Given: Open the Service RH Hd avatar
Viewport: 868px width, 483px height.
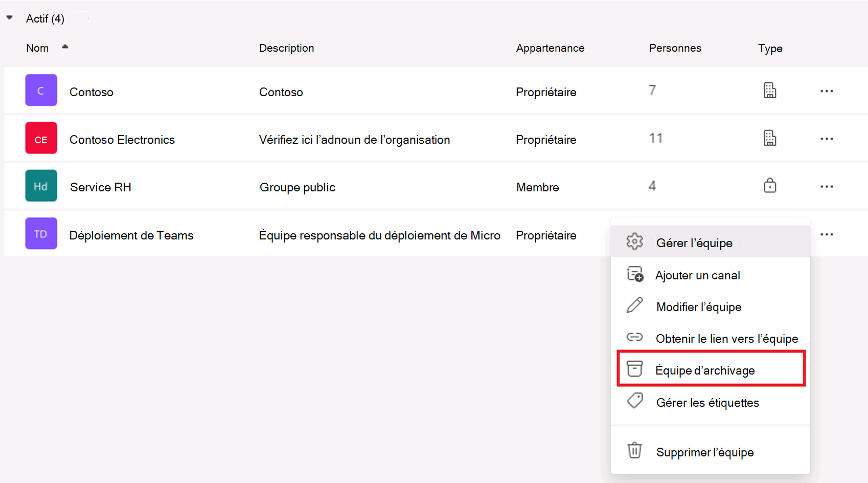Looking at the screenshot, I should point(41,186).
